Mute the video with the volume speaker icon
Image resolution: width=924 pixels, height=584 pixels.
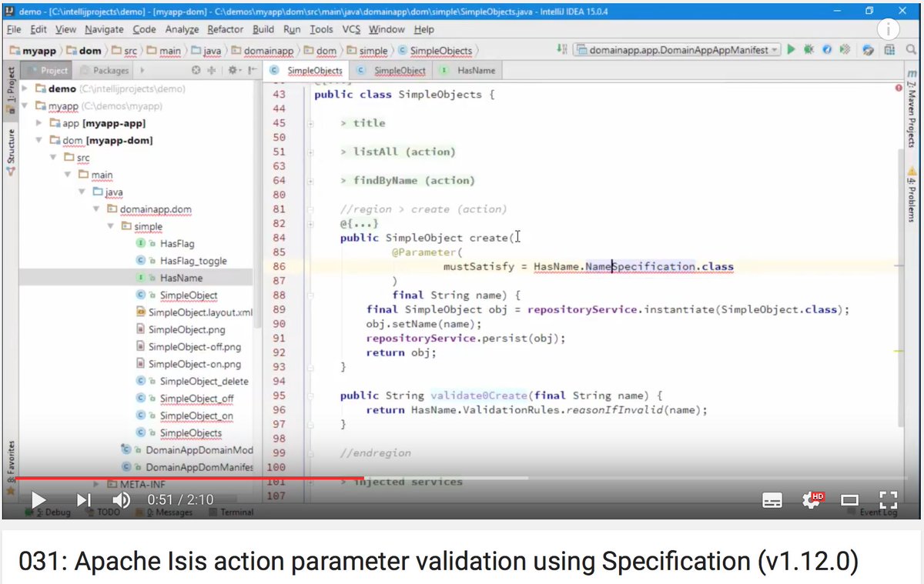(122, 500)
